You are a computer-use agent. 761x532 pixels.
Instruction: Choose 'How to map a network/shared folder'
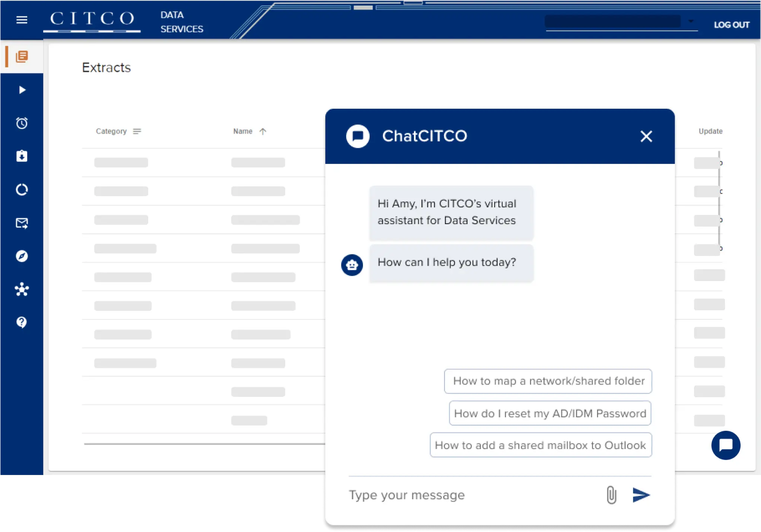548,381
